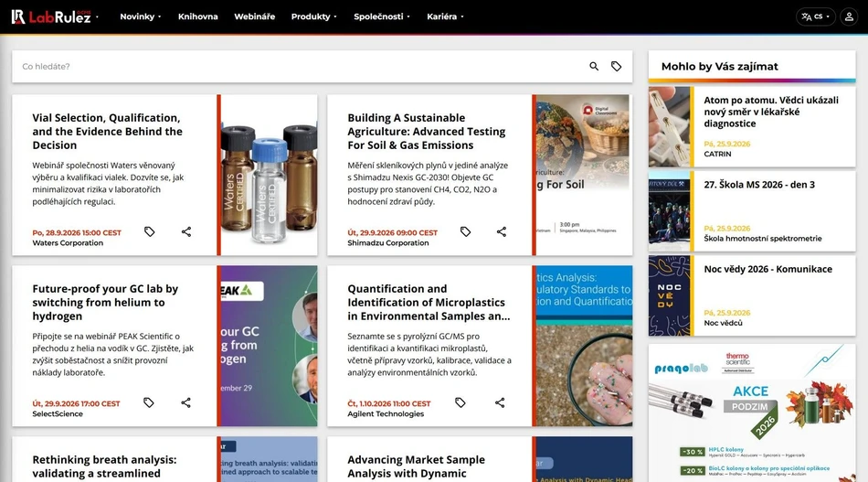Expand the Kariéra menu
The image size is (868, 482).
click(x=445, y=16)
